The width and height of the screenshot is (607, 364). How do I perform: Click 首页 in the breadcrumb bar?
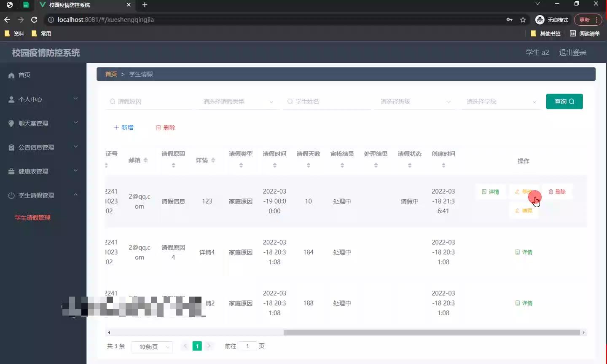click(111, 74)
